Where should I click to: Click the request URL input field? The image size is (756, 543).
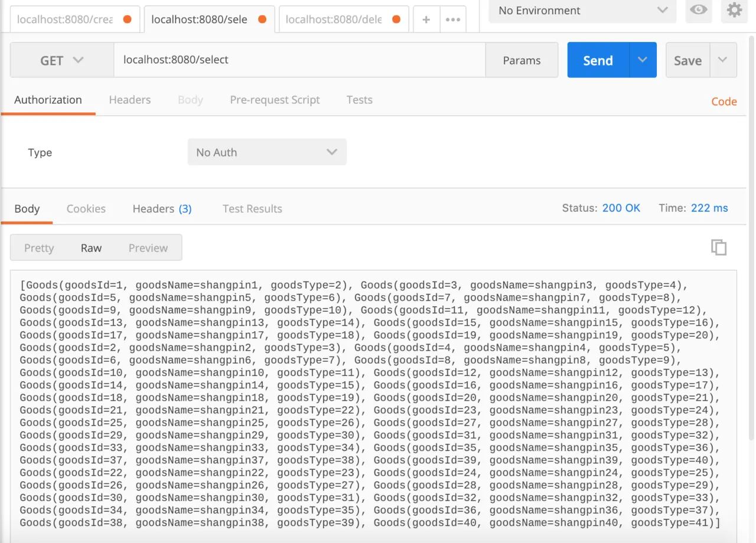(x=299, y=60)
